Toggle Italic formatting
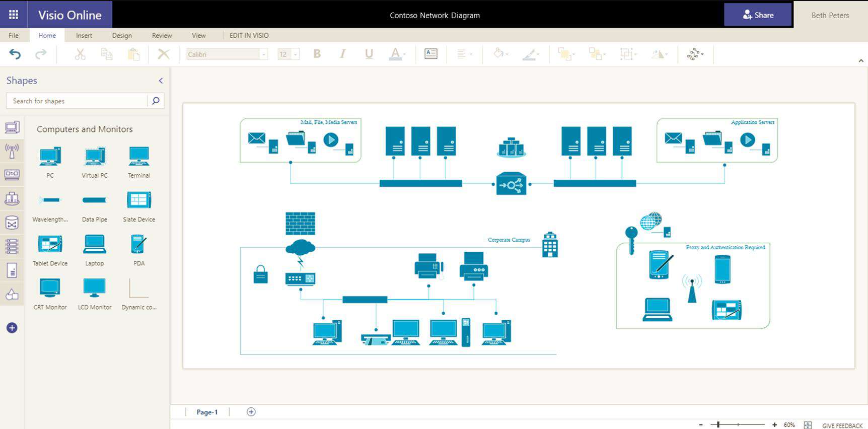868x429 pixels. point(343,54)
